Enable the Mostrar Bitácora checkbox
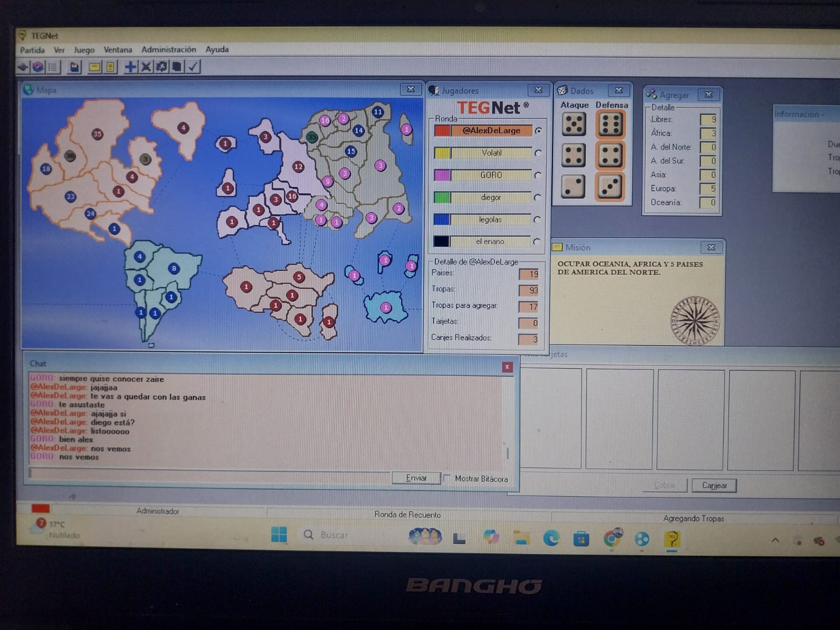Image resolution: width=840 pixels, height=630 pixels. pyautogui.click(x=447, y=478)
